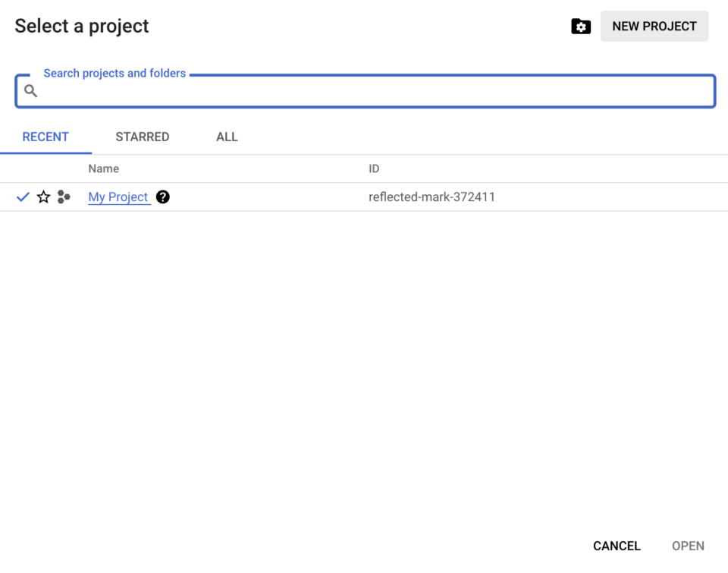Open the ALL projects tab
This screenshot has height=573, width=728.
tap(227, 137)
